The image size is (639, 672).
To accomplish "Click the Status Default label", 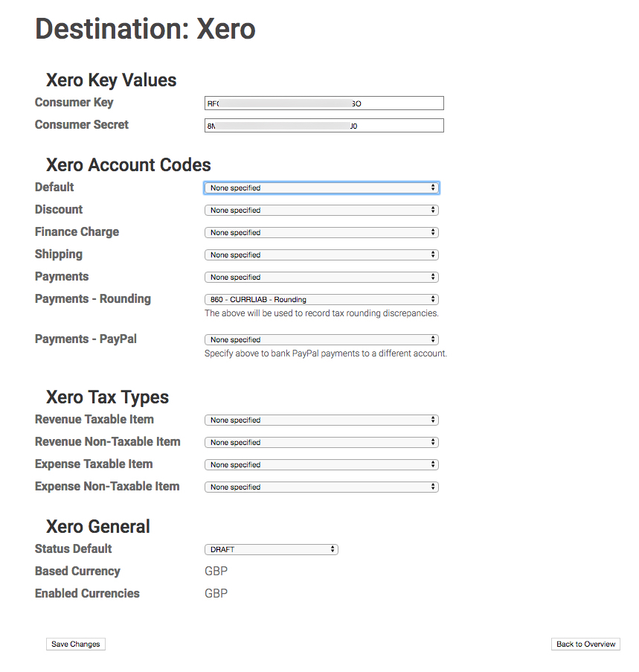I will (x=73, y=549).
